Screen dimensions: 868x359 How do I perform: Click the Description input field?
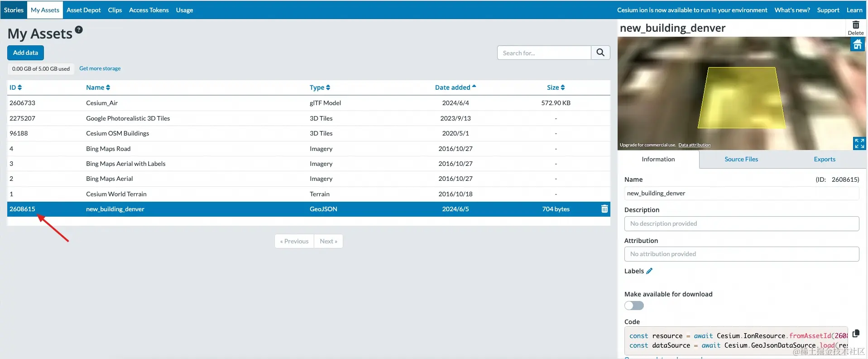pyautogui.click(x=742, y=223)
